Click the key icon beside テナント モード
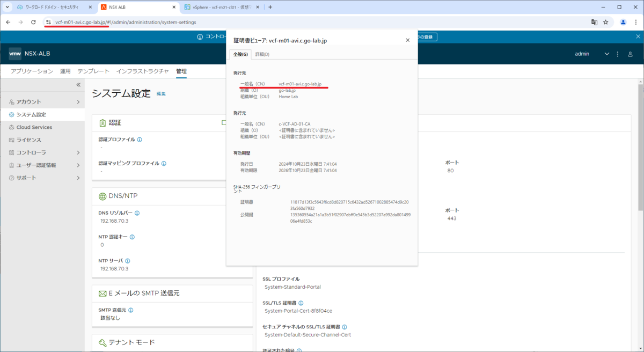 103,342
